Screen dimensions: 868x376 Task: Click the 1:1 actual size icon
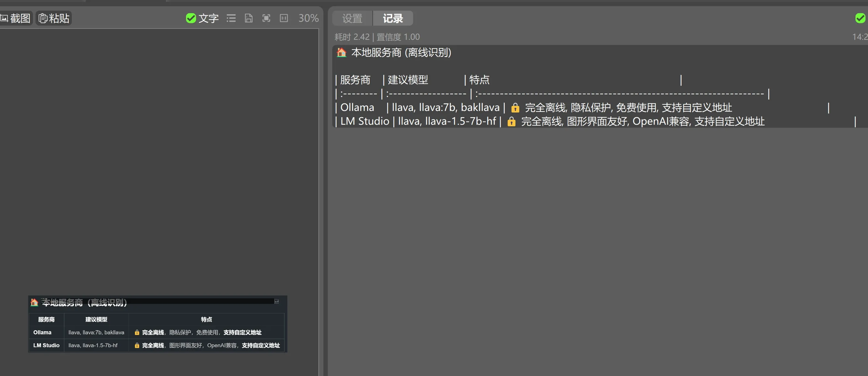[x=284, y=18]
